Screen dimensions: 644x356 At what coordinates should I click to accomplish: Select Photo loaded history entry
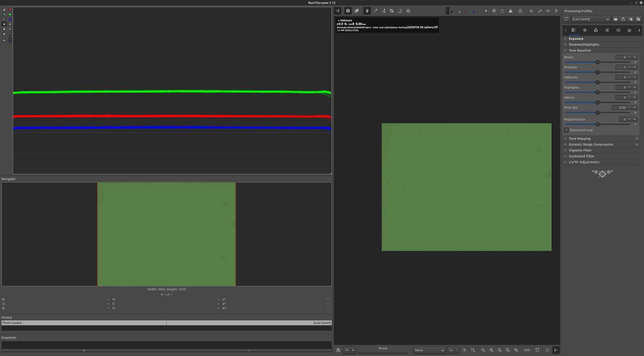(84, 323)
